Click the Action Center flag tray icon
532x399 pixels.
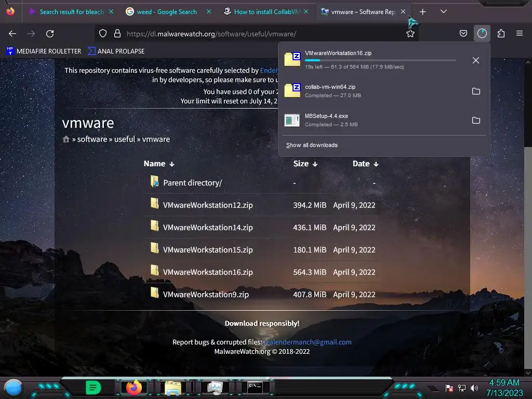[x=449, y=388]
